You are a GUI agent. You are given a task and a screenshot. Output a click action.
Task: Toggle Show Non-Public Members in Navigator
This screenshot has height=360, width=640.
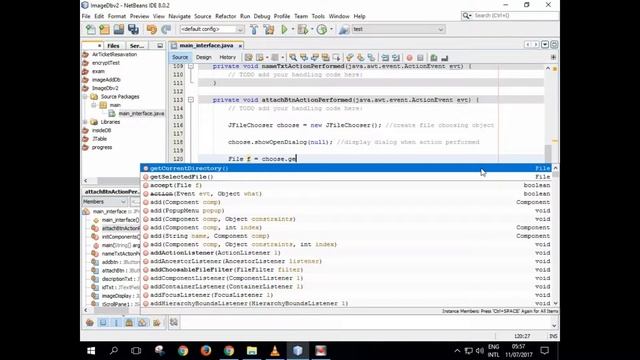(x=129, y=323)
